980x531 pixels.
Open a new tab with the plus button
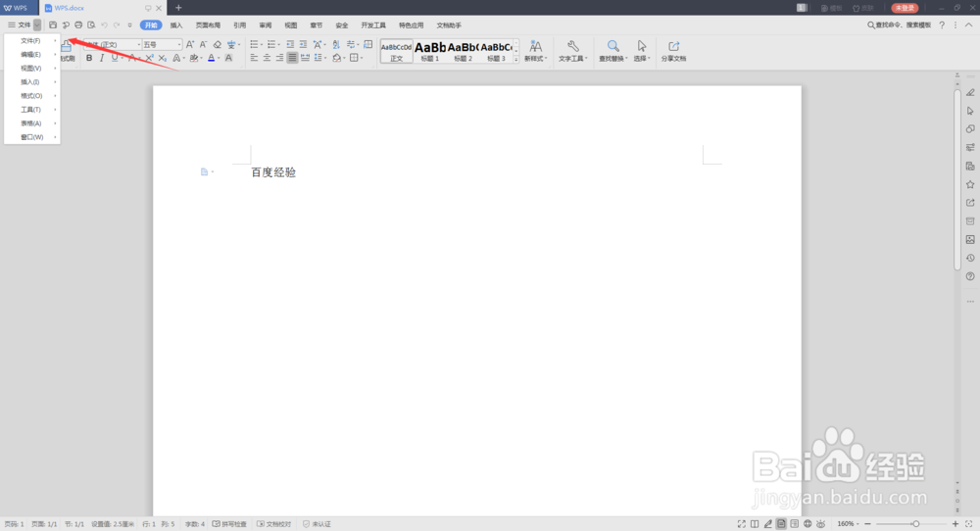(x=178, y=8)
